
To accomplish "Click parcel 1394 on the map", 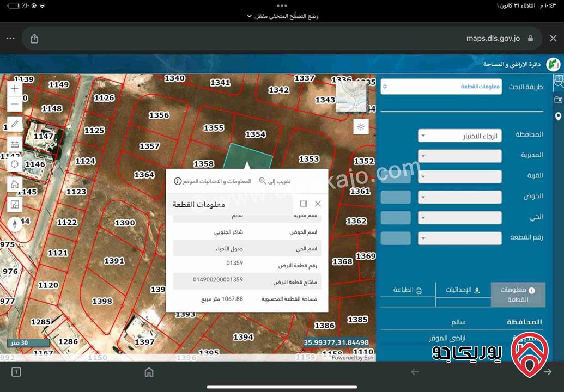I will click(243, 337).
